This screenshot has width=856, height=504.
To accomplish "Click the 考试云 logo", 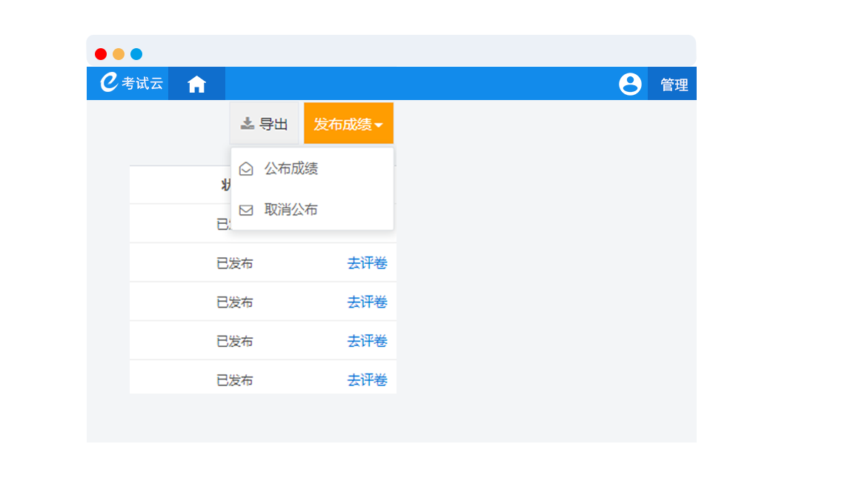I will coord(131,83).
